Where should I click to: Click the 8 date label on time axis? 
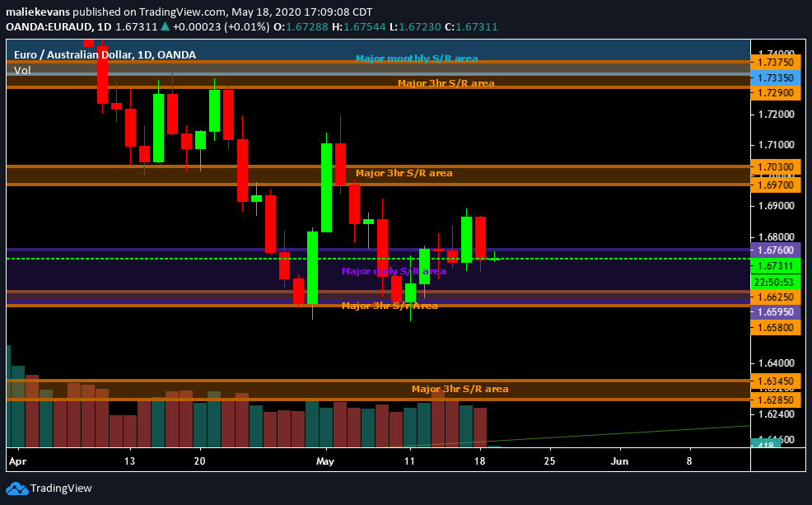pos(689,461)
